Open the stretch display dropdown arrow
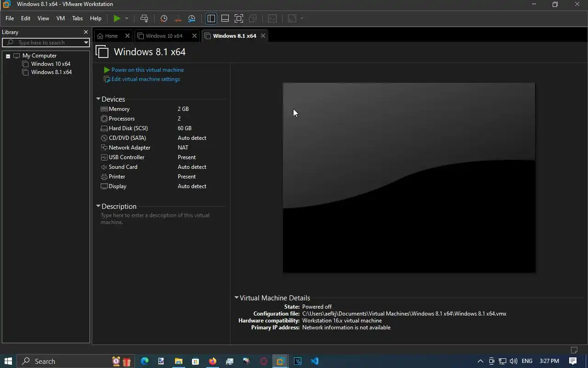 pos(302,18)
